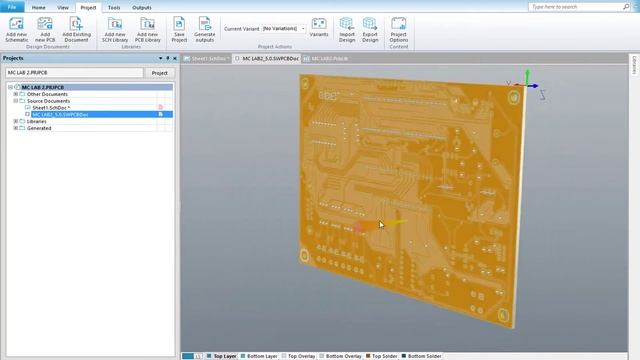The width and height of the screenshot is (640, 360).
Task: Open Project Options
Action: 398,29
